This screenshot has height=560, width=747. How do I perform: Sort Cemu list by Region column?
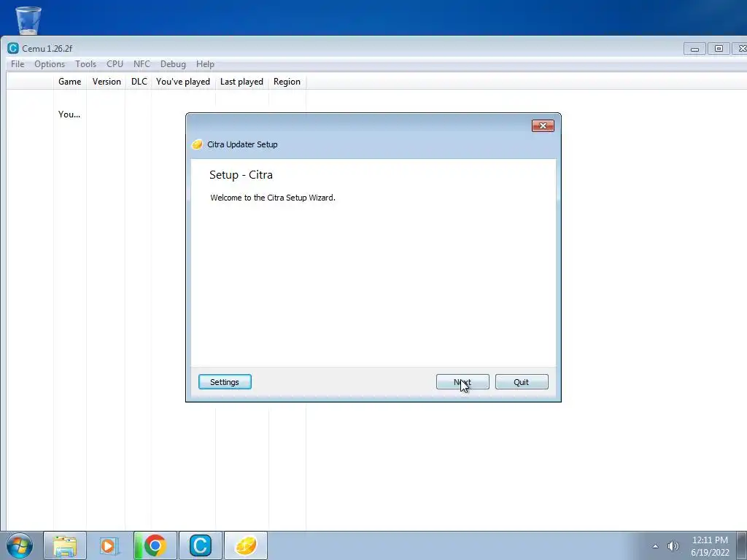[287, 82]
